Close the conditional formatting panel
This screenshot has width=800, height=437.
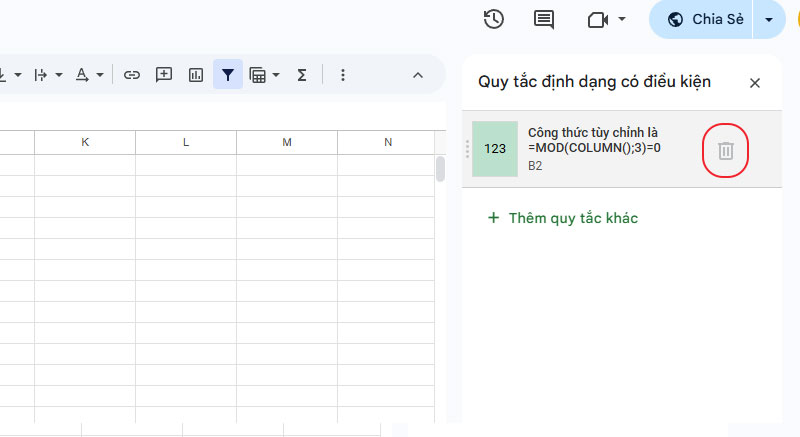pos(755,83)
